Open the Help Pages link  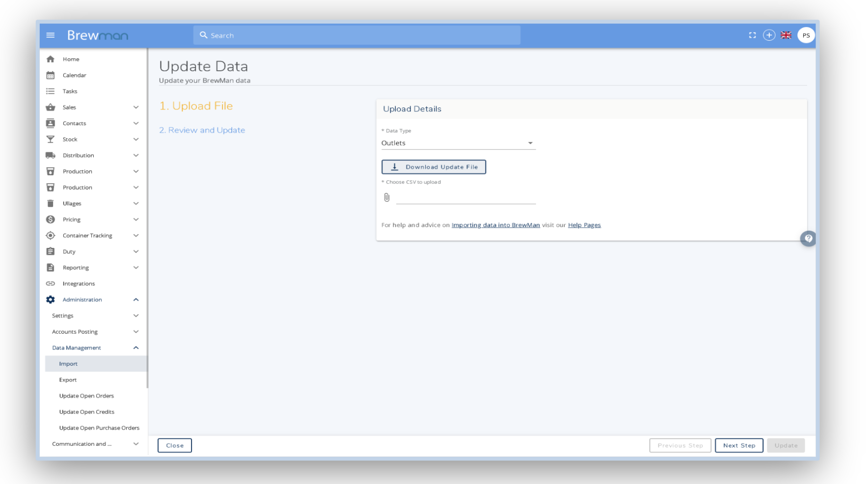pos(584,225)
